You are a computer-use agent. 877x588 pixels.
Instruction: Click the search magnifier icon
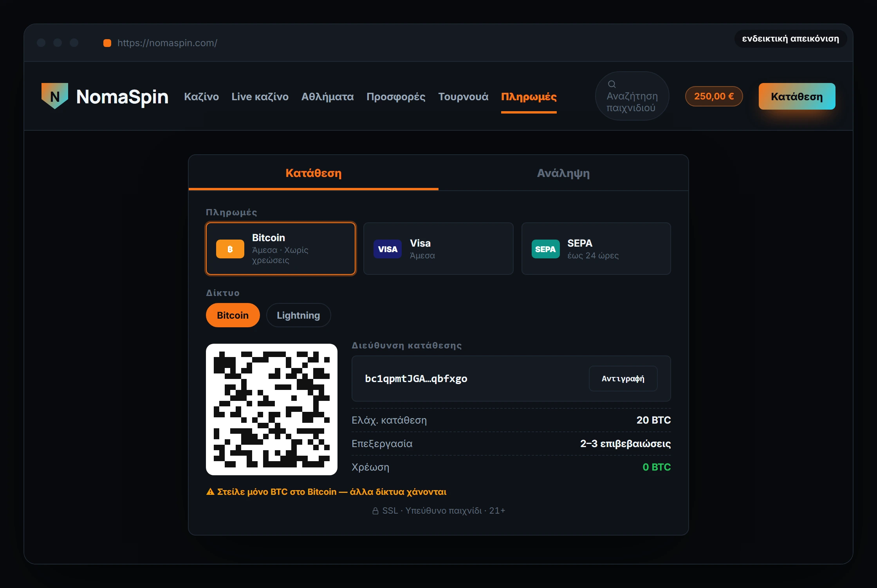coord(612,84)
